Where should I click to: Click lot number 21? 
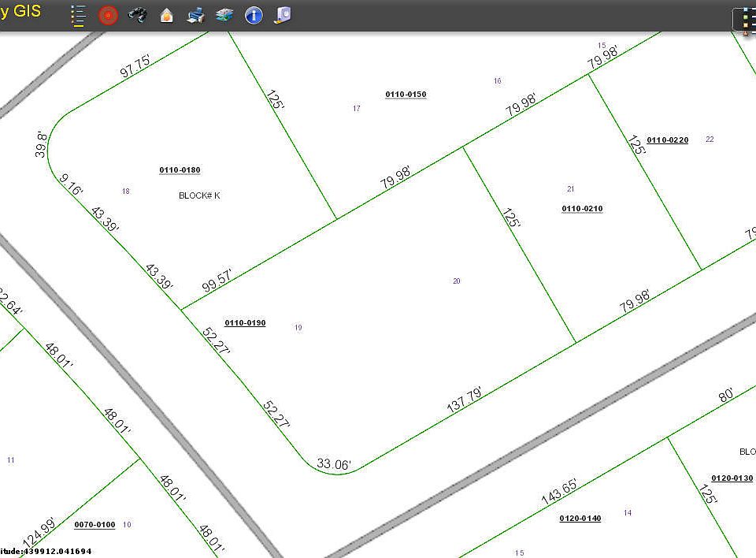click(x=571, y=188)
